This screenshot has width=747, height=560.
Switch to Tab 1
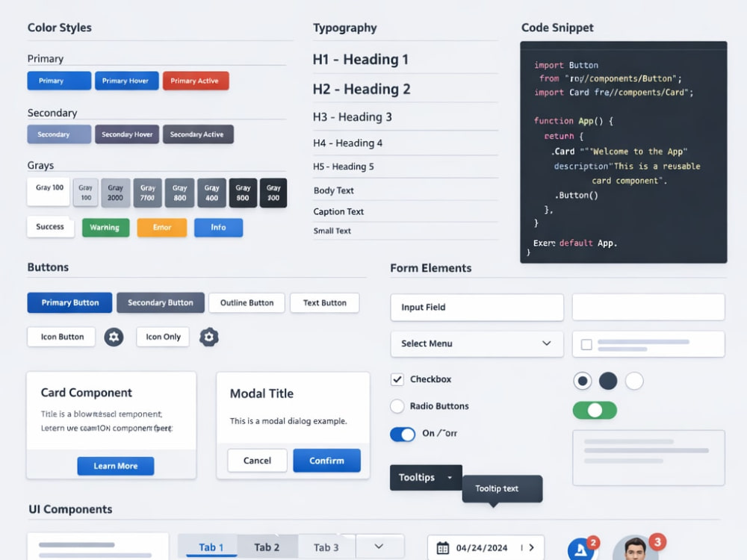pyautogui.click(x=211, y=547)
